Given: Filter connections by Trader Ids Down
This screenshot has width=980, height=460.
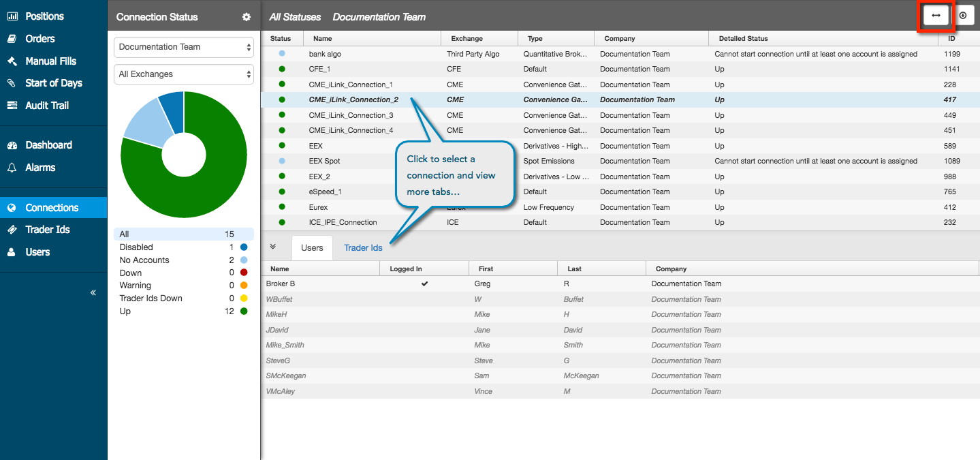Looking at the screenshot, I should pyautogui.click(x=184, y=298).
